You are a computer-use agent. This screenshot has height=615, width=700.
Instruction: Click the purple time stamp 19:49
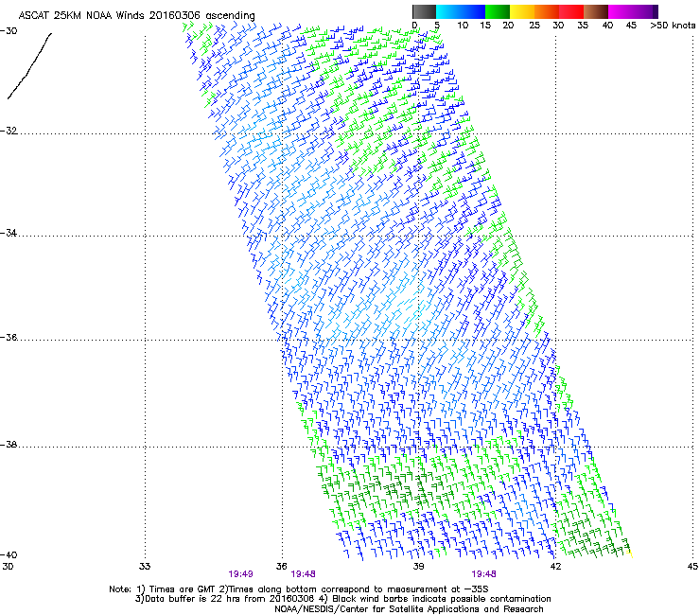(240, 574)
